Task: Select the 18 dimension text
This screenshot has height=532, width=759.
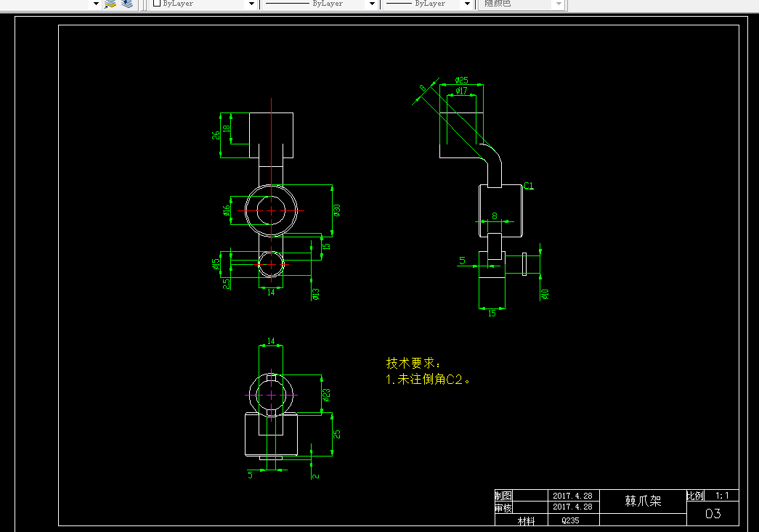Action: [x=226, y=128]
